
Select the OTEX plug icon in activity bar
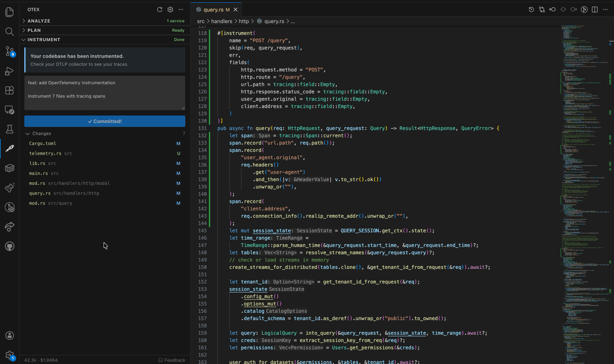click(10, 148)
